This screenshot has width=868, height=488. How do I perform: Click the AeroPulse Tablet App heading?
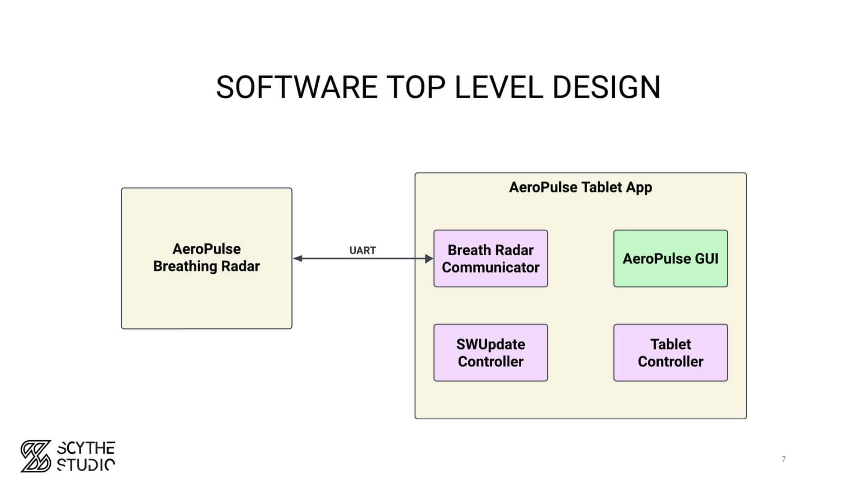point(580,187)
